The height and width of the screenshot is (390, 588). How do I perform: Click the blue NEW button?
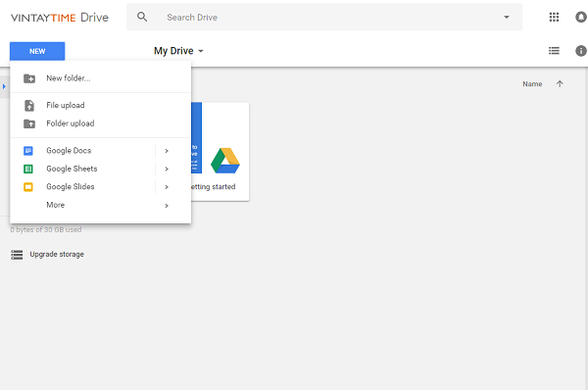click(x=37, y=51)
